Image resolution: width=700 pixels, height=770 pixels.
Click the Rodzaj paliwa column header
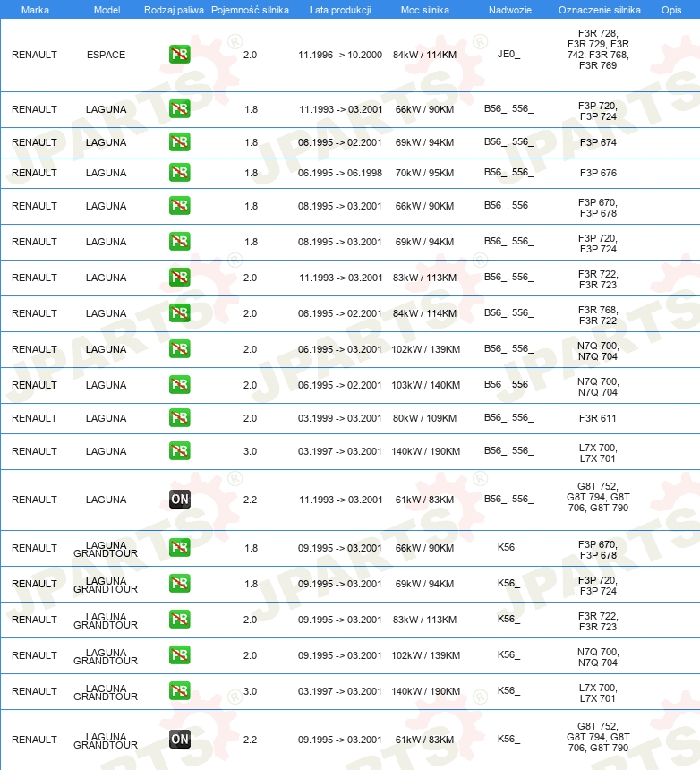tap(174, 10)
